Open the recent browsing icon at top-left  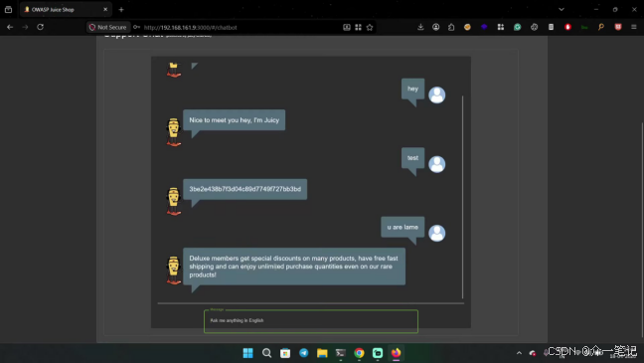pyautogui.click(x=8, y=10)
